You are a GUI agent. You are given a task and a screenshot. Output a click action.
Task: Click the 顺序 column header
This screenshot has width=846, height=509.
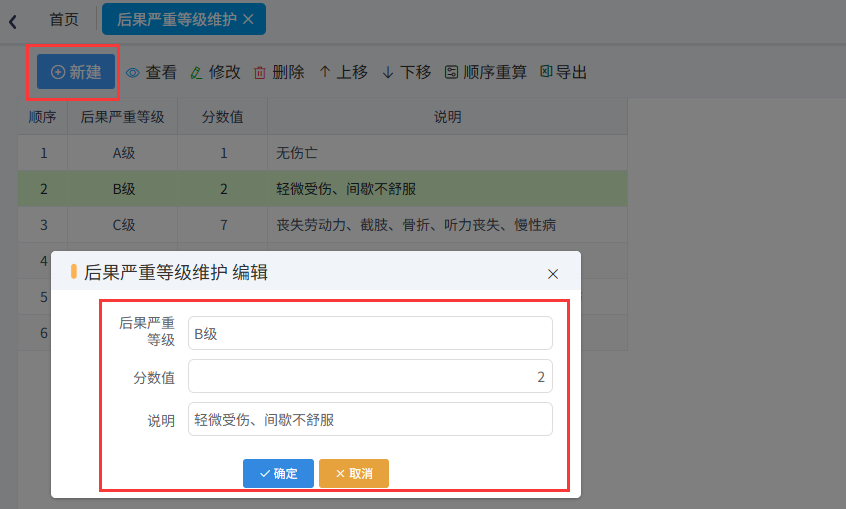tap(43, 117)
